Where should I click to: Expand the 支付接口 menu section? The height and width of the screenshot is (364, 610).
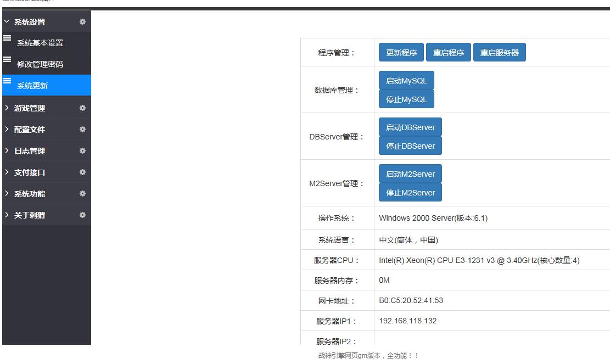coord(30,173)
